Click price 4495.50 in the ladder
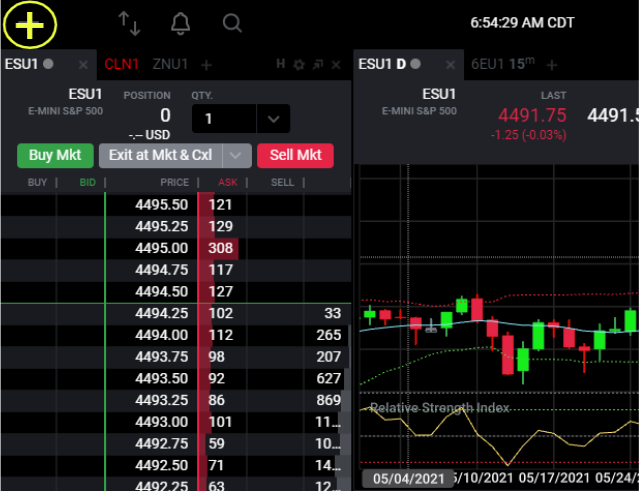Image resolution: width=640 pixels, height=491 pixels. click(x=162, y=204)
